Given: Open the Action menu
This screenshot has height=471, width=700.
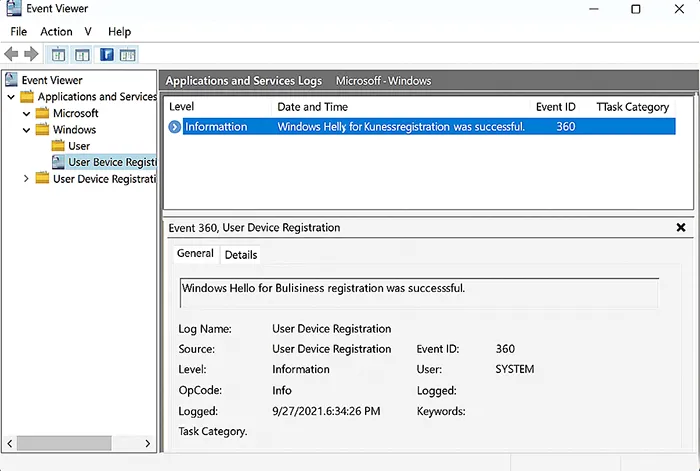Looking at the screenshot, I should point(56,32).
